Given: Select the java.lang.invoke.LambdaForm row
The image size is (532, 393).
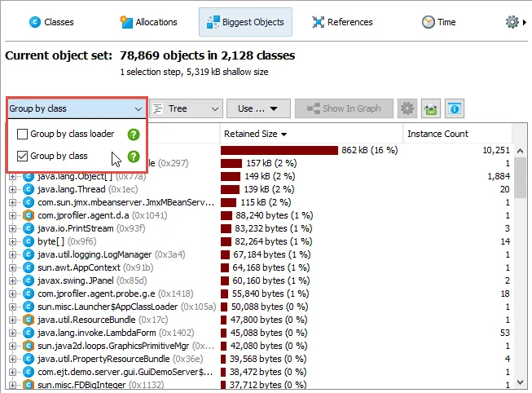Looking at the screenshot, I should (x=260, y=333).
